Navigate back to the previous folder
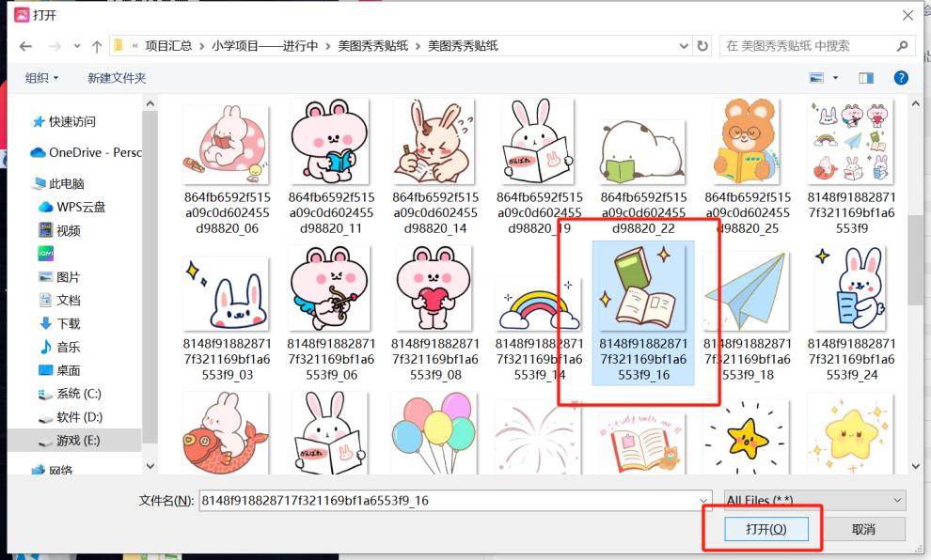This screenshot has width=931, height=560. 25,44
